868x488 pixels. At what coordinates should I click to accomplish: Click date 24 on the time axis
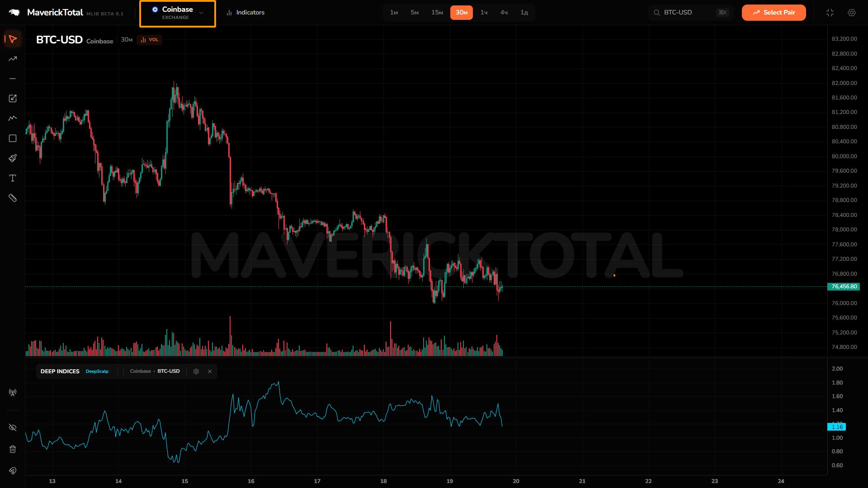point(781,481)
